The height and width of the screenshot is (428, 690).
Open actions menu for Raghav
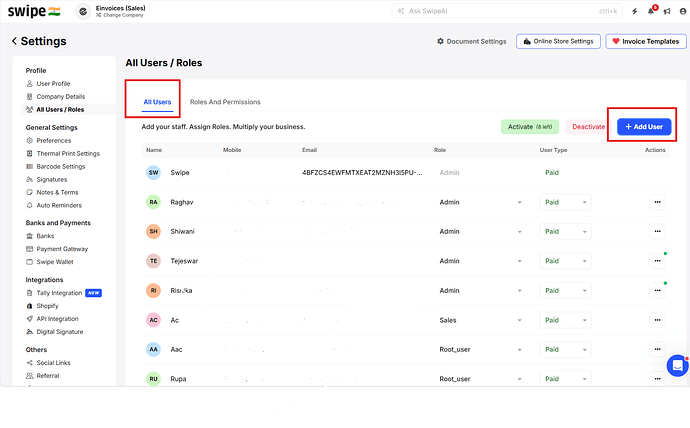[657, 202]
